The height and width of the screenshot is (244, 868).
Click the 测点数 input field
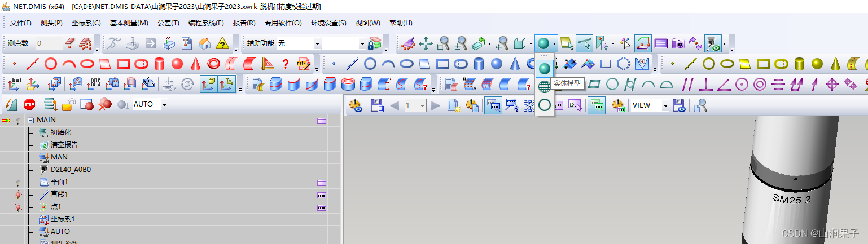click(49, 43)
